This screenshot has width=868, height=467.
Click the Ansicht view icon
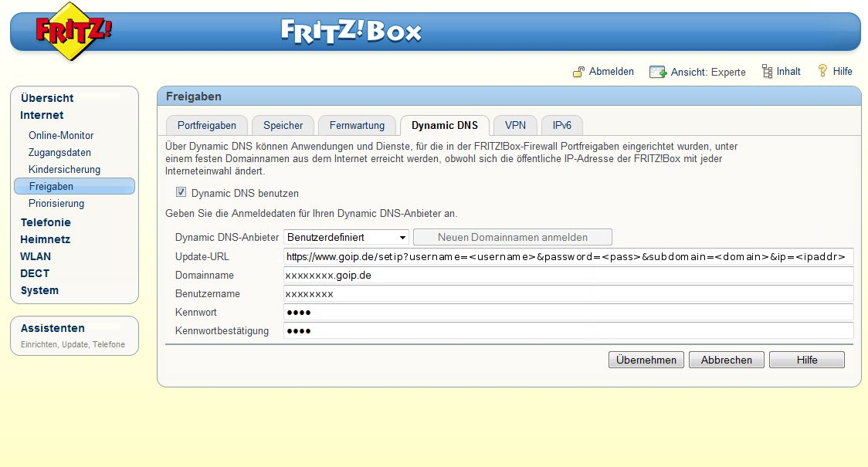(658, 72)
